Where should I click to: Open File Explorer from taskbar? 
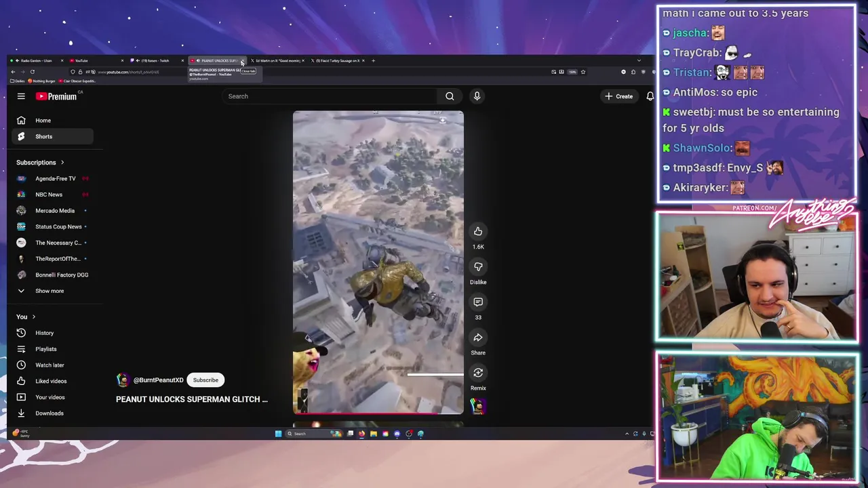tap(374, 434)
